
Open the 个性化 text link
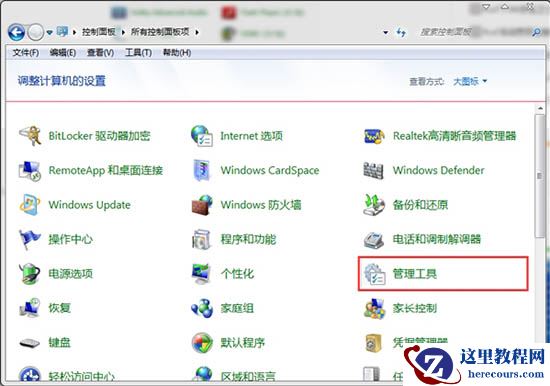237,274
